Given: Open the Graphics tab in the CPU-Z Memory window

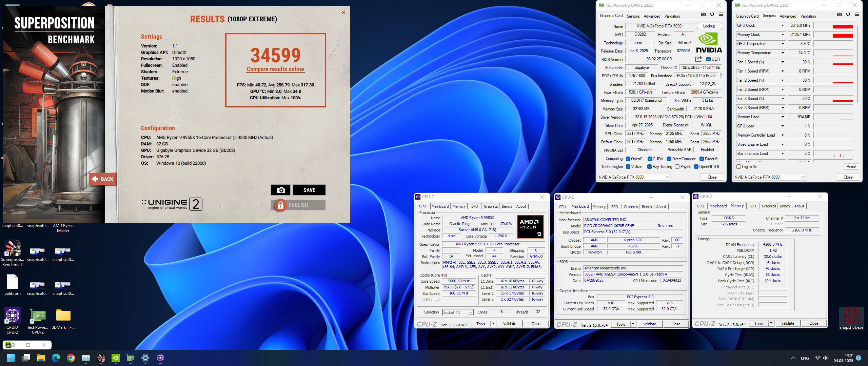Looking at the screenshot, I should click(769, 206).
